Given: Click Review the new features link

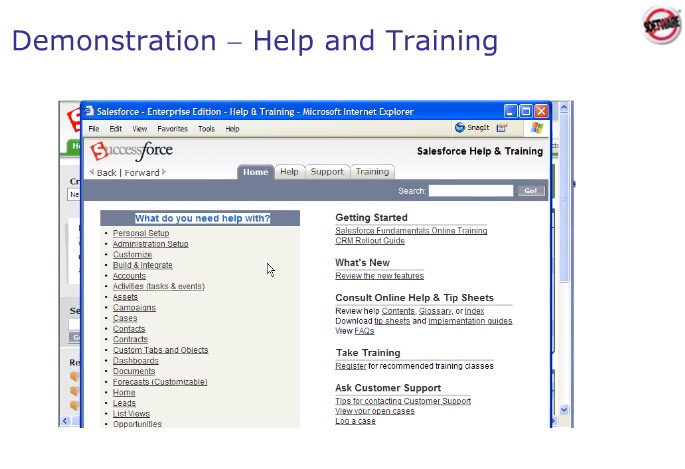Looking at the screenshot, I should coord(379,275).
